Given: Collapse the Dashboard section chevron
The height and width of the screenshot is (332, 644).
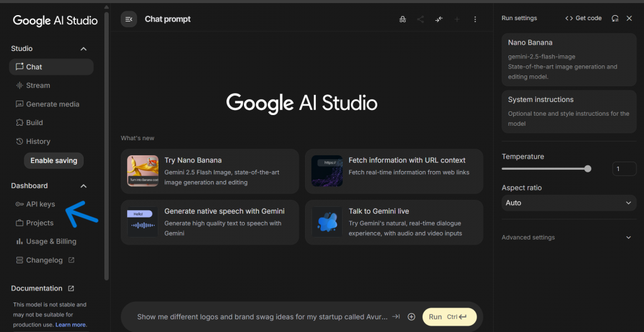Looking at the screenshot, I should pyautogui.click(x=84, y=186).
